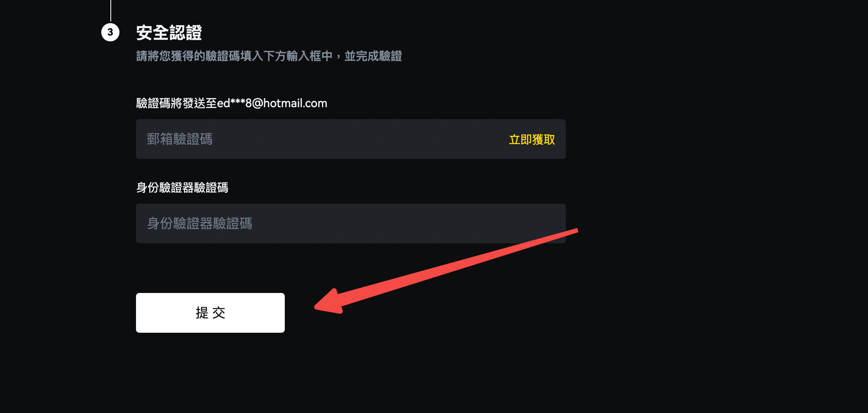Screen dimensions: 868x413
Task: Click the 驗證碼將發送至 label text
Action: click(176, 103)
